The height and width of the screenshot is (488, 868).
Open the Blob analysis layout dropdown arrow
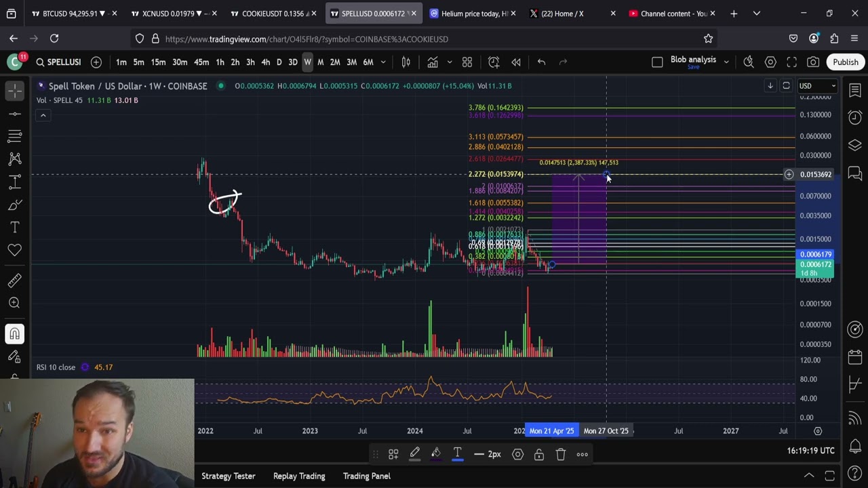click(x=726, y=62)
